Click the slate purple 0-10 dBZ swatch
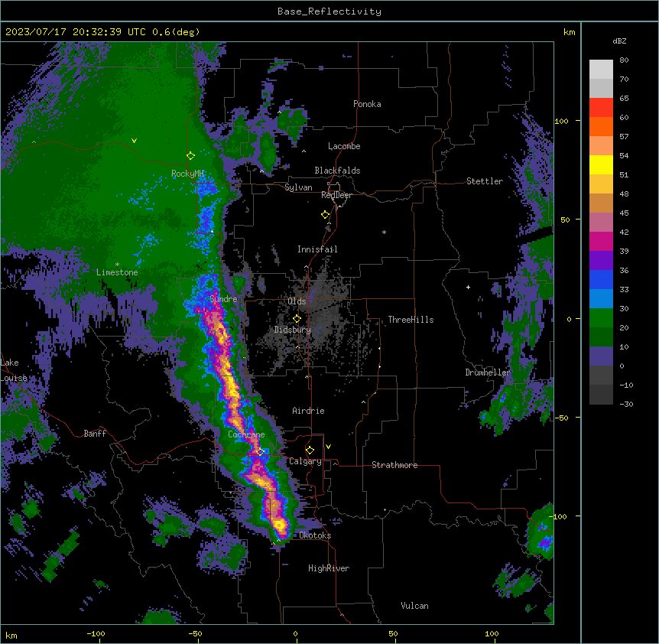This screenshot has height=644, width=659. click(601, 356)
